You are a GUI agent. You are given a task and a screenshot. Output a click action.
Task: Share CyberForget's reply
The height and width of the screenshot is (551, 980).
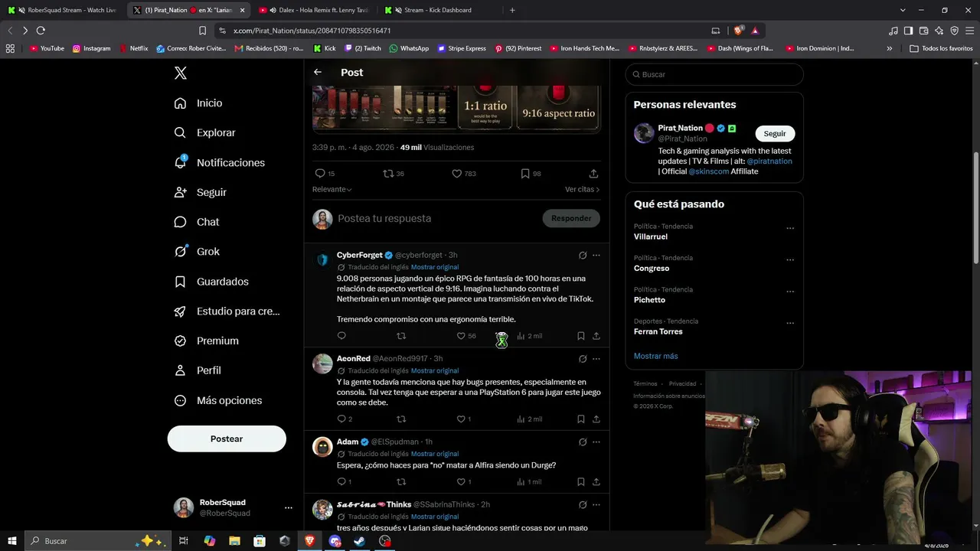[x=596, y=336]
